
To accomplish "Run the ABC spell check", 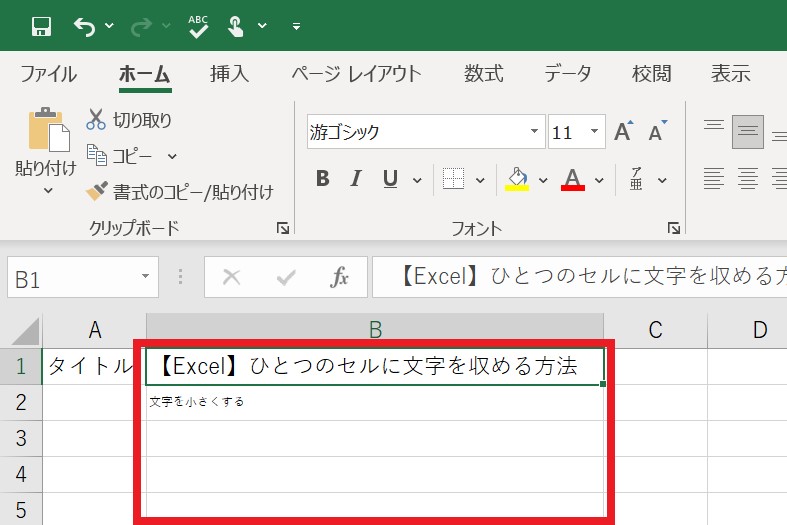I will coord(198,26).
